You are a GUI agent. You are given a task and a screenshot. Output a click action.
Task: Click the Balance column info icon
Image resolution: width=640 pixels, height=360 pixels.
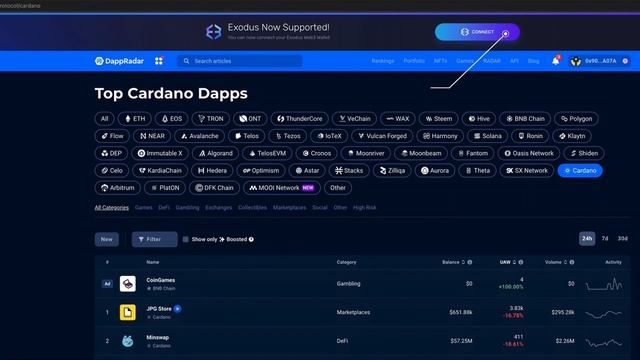470,262
